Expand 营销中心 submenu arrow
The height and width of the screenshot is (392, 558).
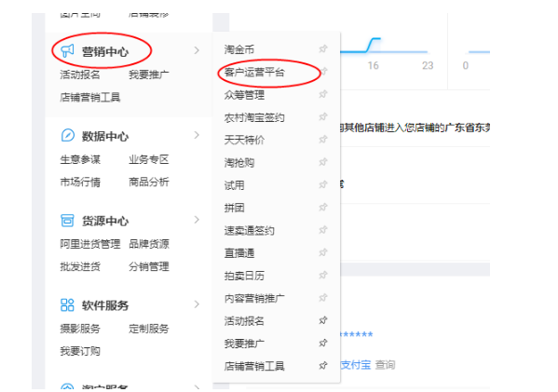pyautogui.click(x=197, y=50)
